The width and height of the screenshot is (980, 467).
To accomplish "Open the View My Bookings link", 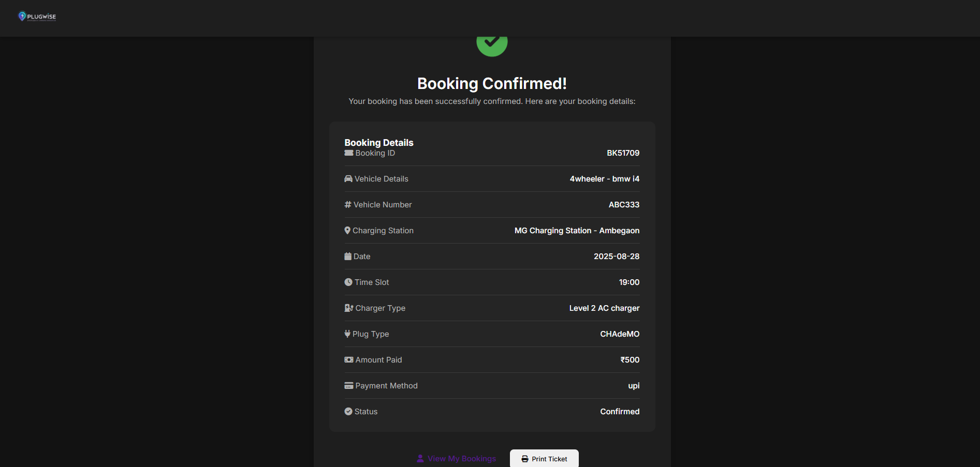I will click(x=457, y=459).
